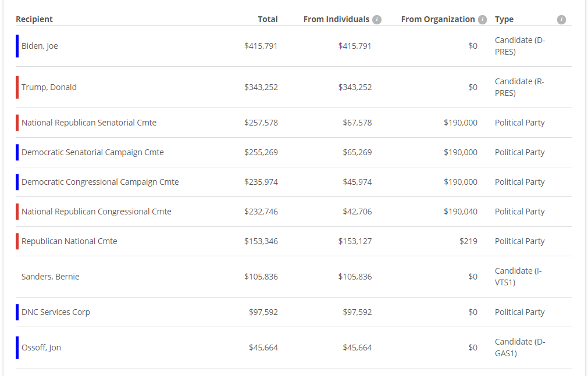This screenshot has height=376, width=588.
Task: Open the Trump, Donald recipient entry
Action: point(49,87)
